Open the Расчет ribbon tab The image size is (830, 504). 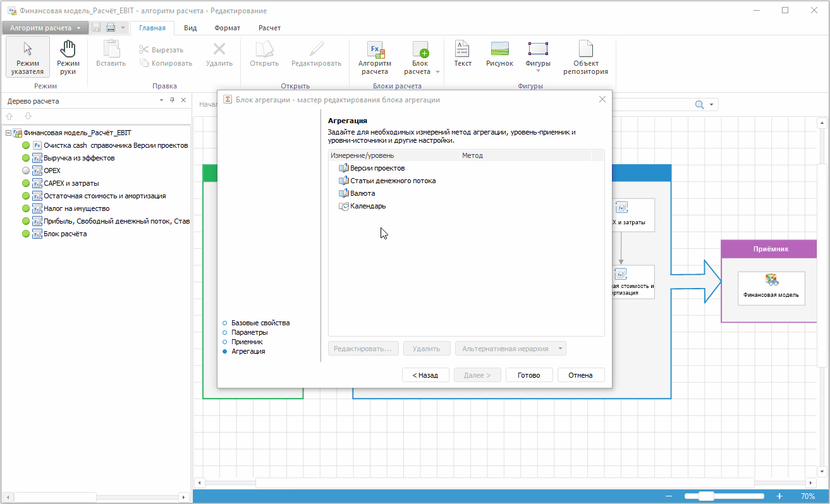point(269,28)
